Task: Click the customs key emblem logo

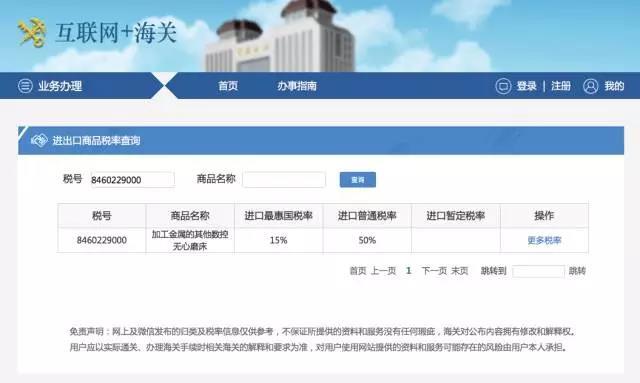Action: [31, 33]
